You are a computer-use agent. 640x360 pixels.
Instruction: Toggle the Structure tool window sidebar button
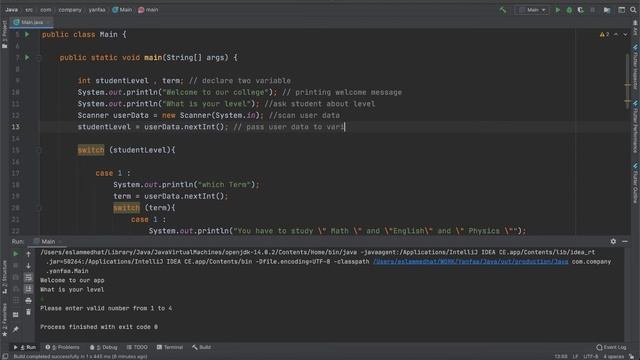[4, 278]
